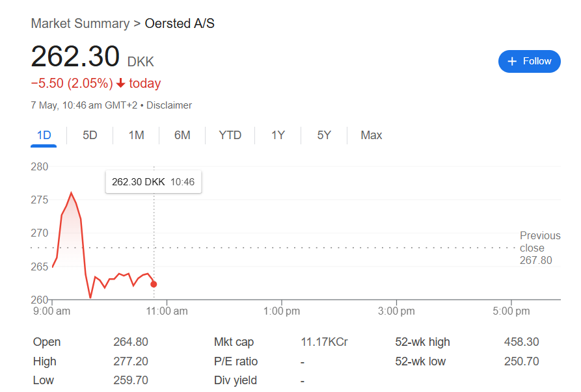Select the 6M tab
The width and height of the screenshot is (581, 392).
pyautogui.click(x=182, y=135)
